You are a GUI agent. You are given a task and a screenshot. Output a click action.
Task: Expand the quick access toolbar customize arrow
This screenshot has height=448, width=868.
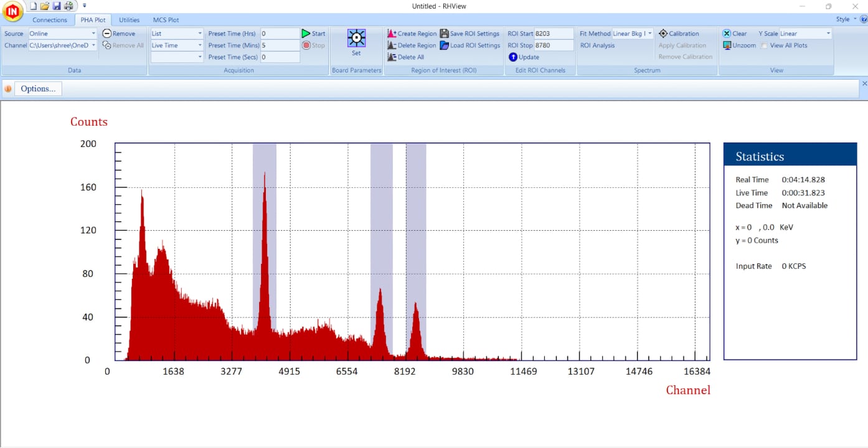point(85,6)
